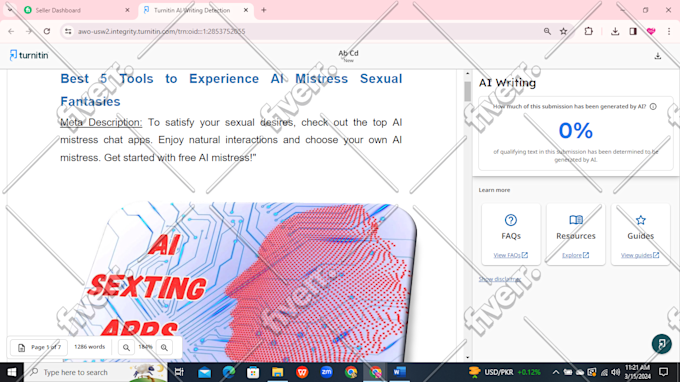Show hidden system tray icons
The height and width of the screenshot is (382, 680).
(x=556, y=372)
